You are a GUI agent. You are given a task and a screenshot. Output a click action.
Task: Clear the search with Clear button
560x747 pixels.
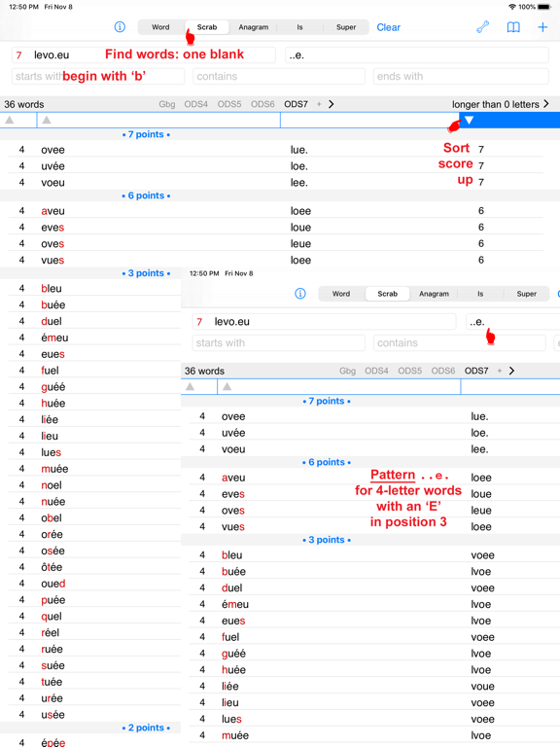[x=389, y=27]
